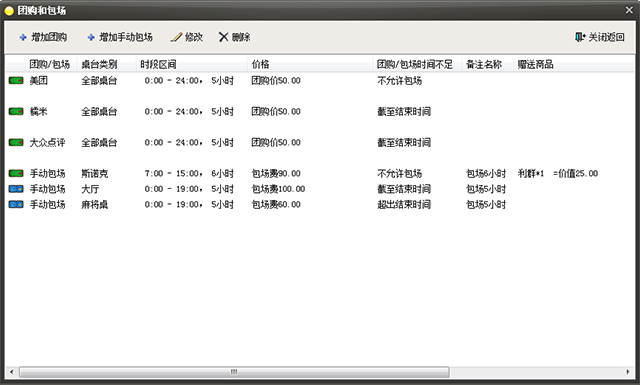The width and height of the screenshot is (640, 385).
Task: Click 全部桌台 in the 美团 row
Action: (99, 81)
